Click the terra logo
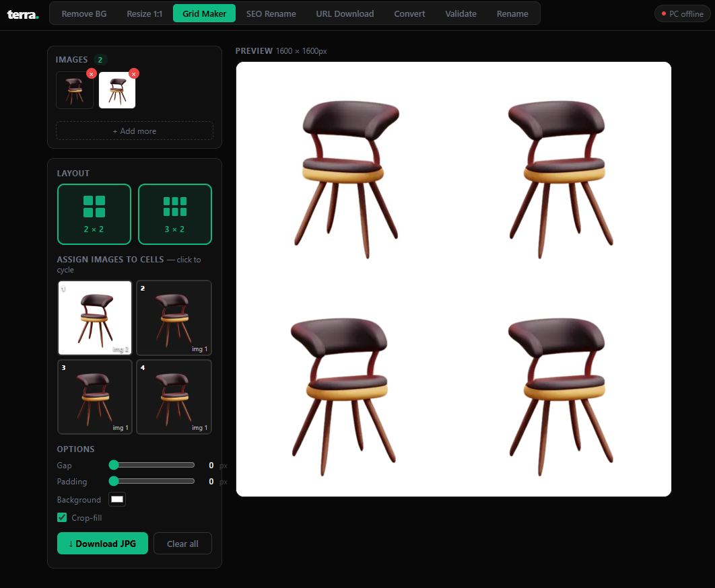Screen dimensions: 715x588 [x=23, y=15]
